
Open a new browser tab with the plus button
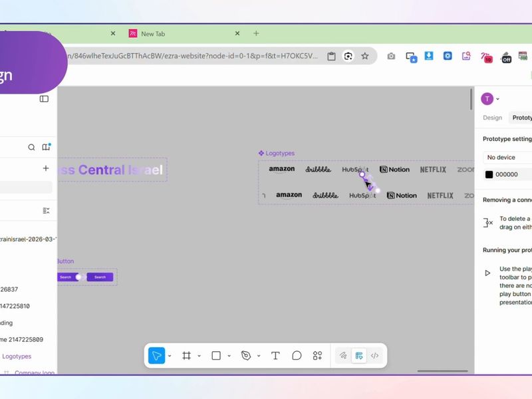pyautogui.click(x=256, y=33)
